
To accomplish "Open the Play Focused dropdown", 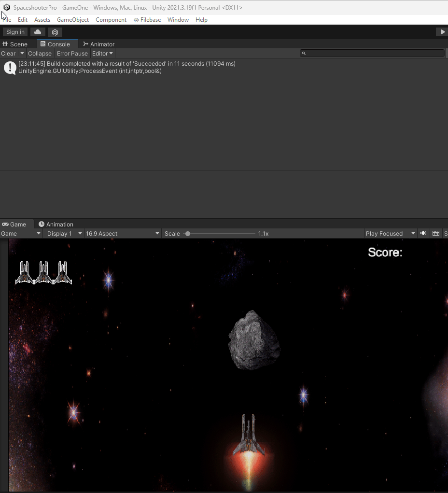I will [x=390, y=233].
